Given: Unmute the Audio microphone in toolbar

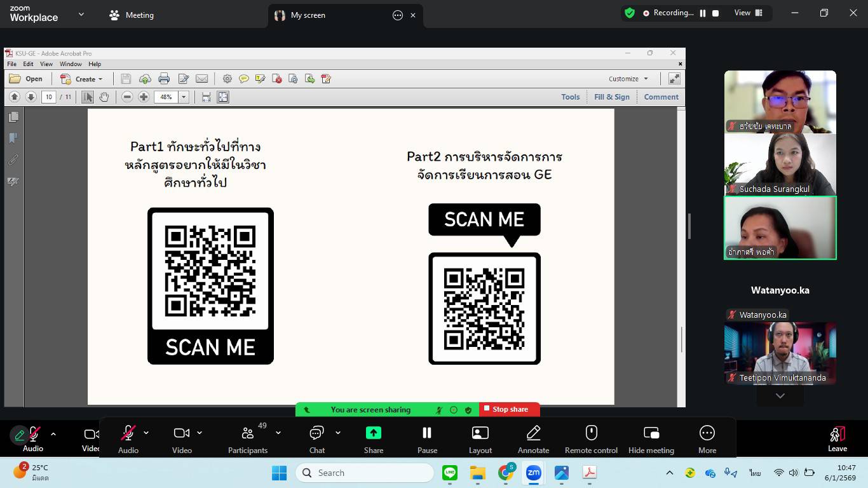Looking at the screenshot, I should [128, 433].
